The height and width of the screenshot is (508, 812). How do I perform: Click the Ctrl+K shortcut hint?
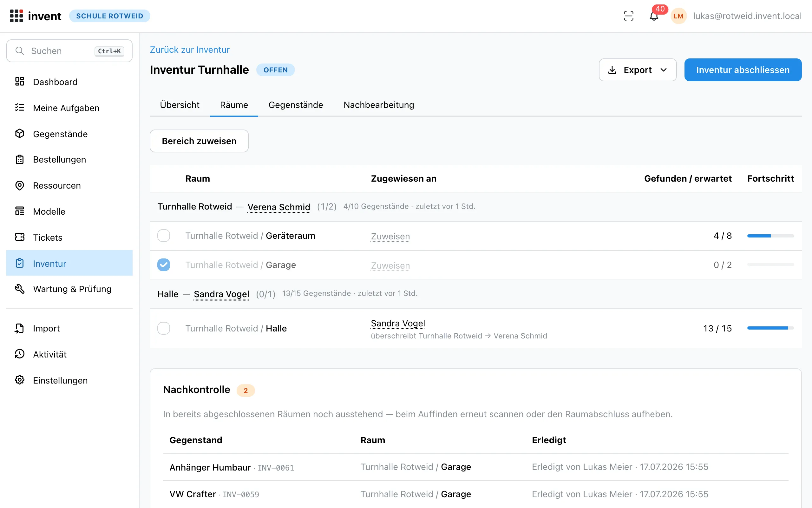coord(109,51)
